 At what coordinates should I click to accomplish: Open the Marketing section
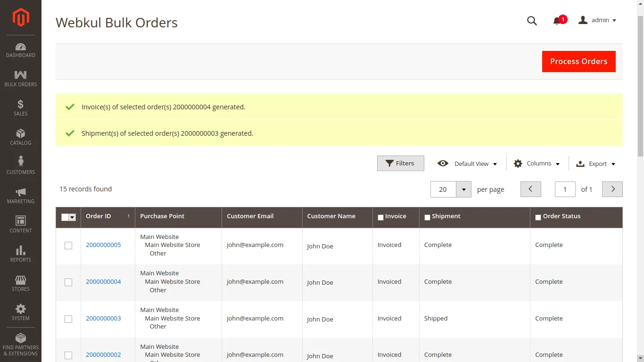(20, 195)
